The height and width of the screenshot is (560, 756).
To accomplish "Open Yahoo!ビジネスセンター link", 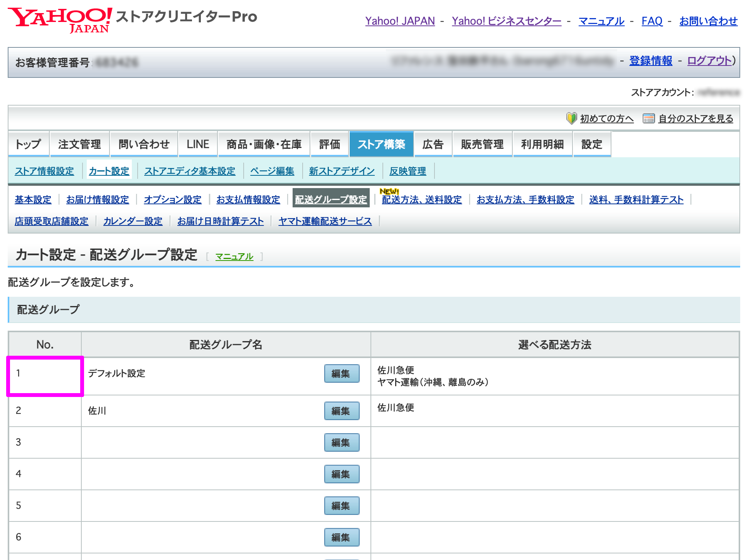I will [507, 21].
